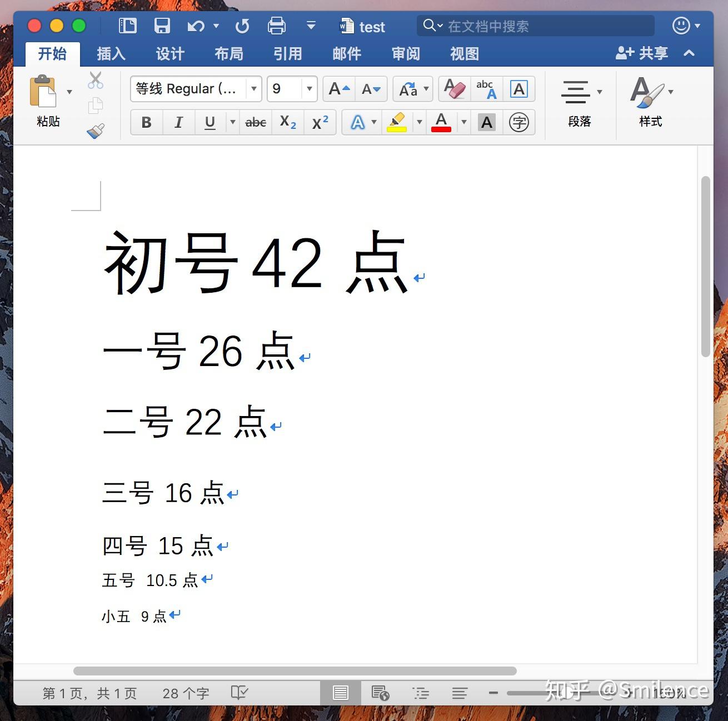Open the spelling check book icon in status bar
Screen dimensions: 728x721
point(240,692)
